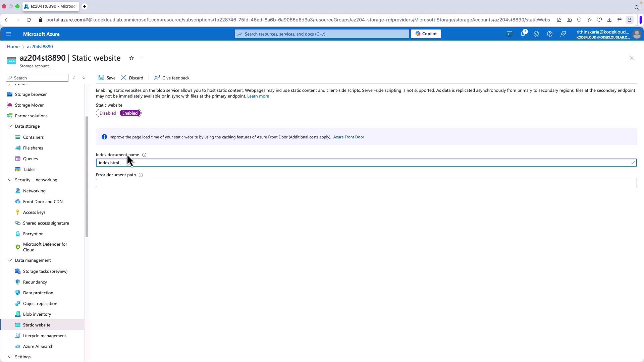This screenshot has height=362, width=644.
Task: Set Static website to Disabled
Action: click(x=108, y=113)
